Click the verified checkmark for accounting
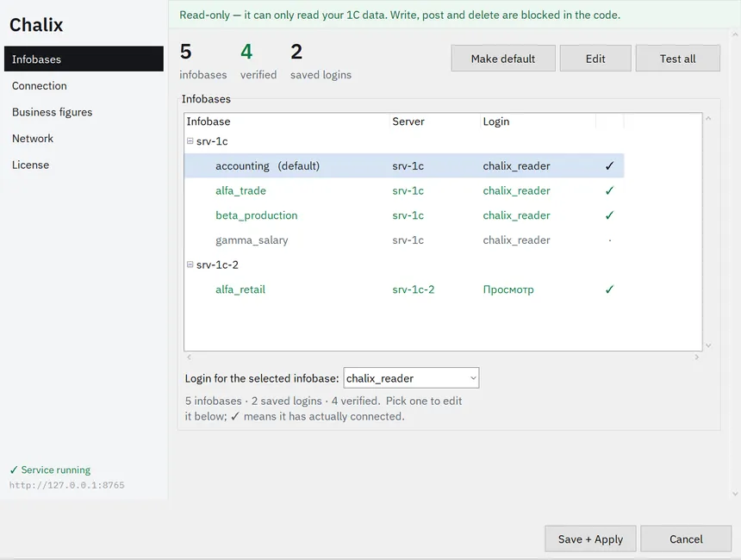741x560 pixels. point(610,166)
